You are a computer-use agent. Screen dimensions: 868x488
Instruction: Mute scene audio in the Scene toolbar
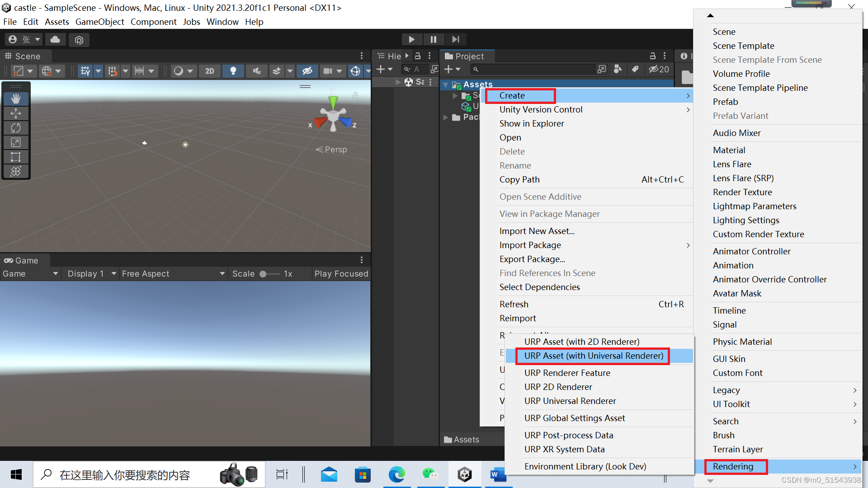256,71
